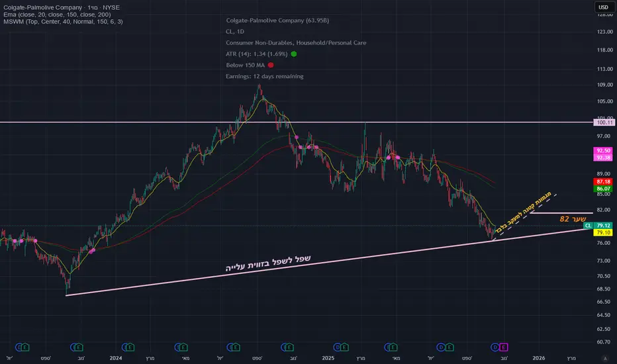Toggle the auto-scale A button
The image size is (617, 364).
[605, 359]
